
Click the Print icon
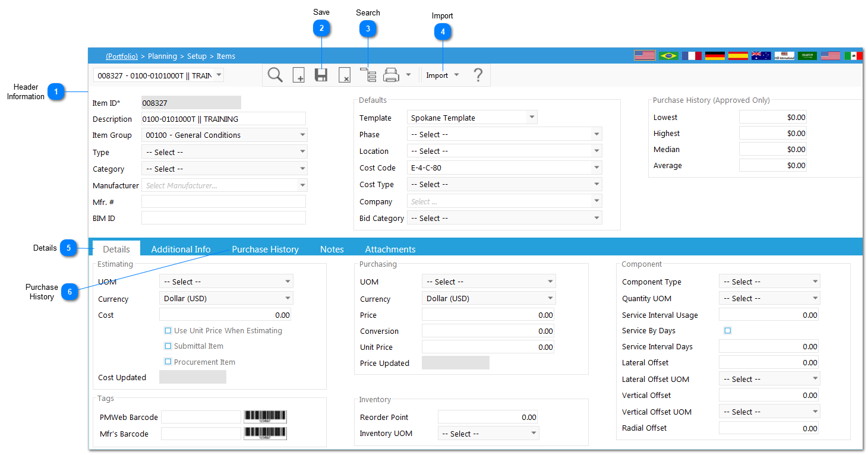pyautogui.click(x=391, y=75)
